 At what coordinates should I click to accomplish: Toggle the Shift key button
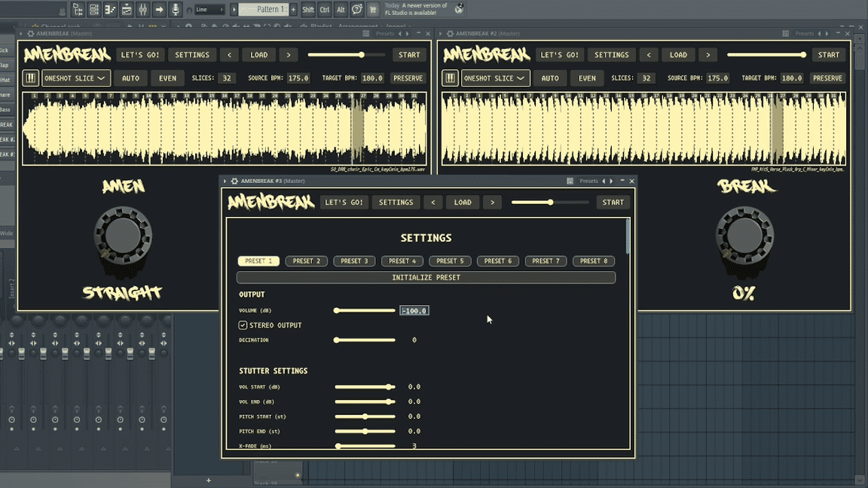coord(308,9)
